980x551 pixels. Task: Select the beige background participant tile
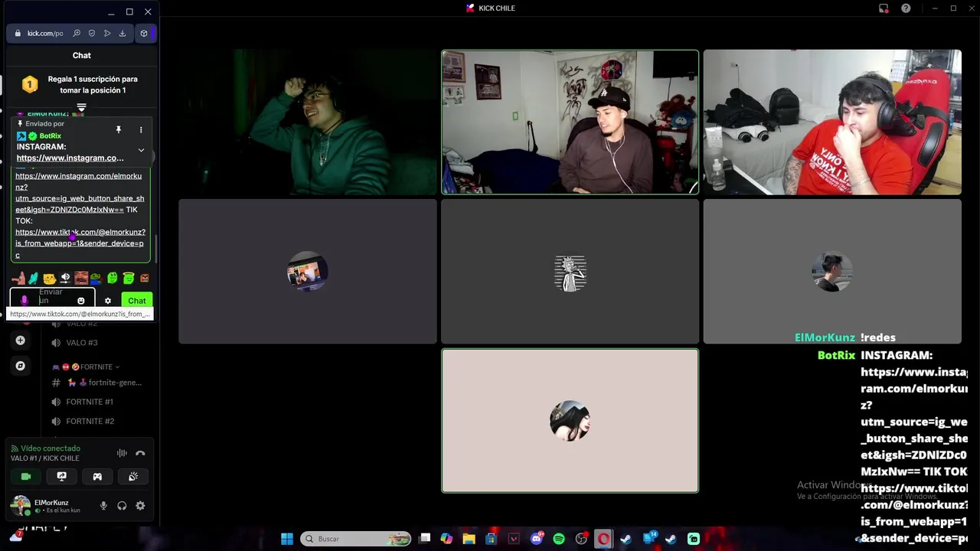[x=570, y=421]
